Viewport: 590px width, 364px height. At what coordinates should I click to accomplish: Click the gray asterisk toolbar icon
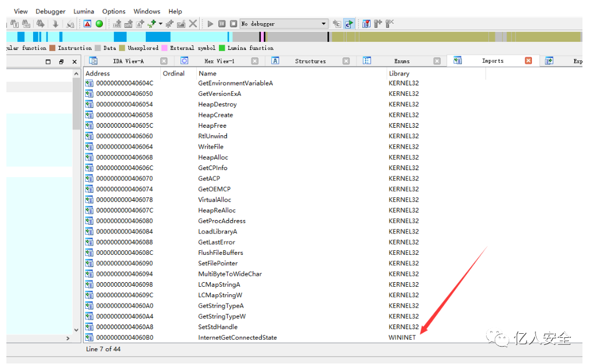170,24
